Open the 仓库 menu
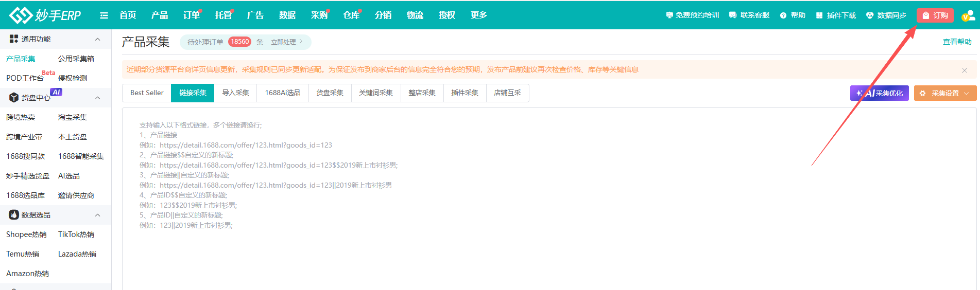This screenshot has height=290, width=980. click(351, 15)
